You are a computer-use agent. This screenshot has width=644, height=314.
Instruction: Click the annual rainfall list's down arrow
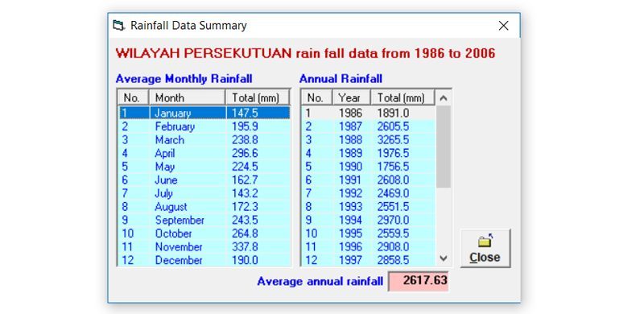click(x=444, y=258)
